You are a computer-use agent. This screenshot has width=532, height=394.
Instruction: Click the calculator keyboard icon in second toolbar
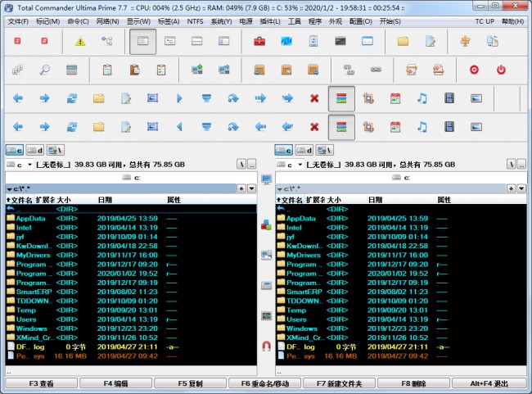point(71,70)
